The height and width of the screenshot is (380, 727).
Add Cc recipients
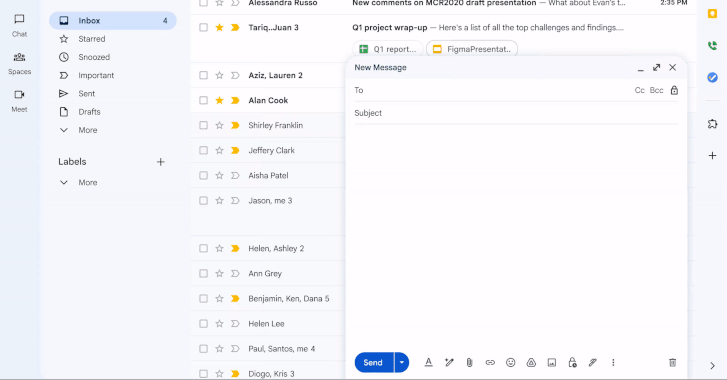pos(639,90)
